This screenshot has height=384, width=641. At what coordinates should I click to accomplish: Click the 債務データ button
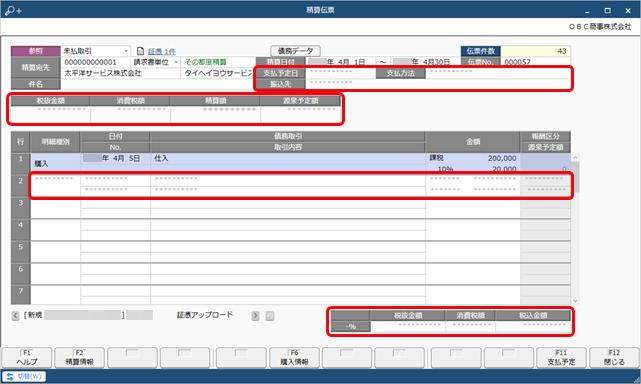tap(295, 51)
